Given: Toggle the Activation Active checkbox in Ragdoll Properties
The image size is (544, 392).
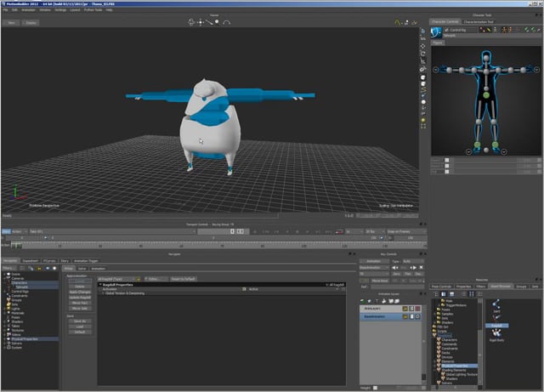Looking at the screenshot, I should [x=244, y=289].
